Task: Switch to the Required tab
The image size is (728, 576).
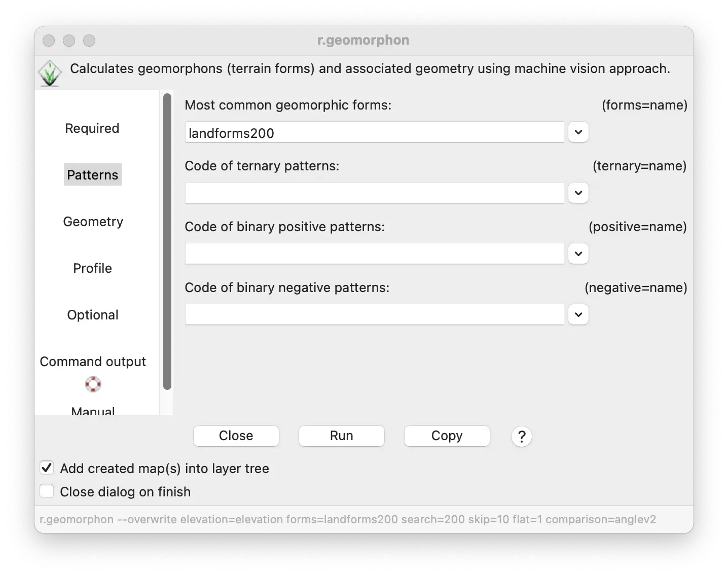Action: pyautogui.click(x=92, y=128)
